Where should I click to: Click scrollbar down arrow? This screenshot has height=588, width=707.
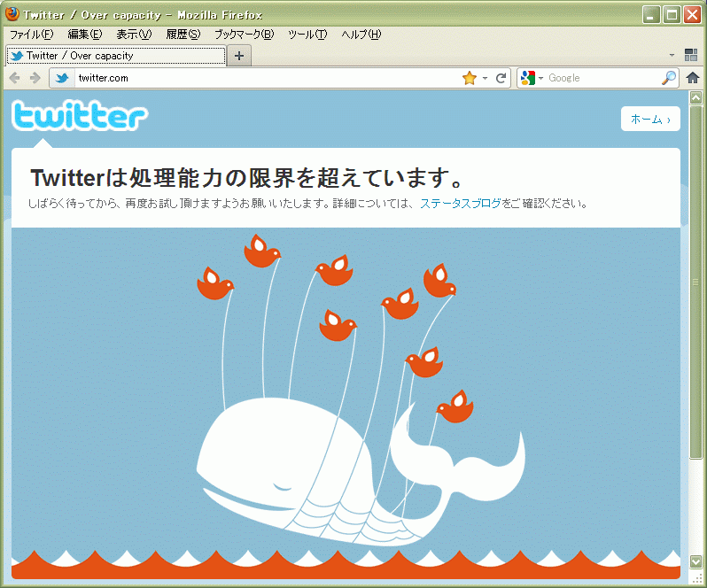695,561
